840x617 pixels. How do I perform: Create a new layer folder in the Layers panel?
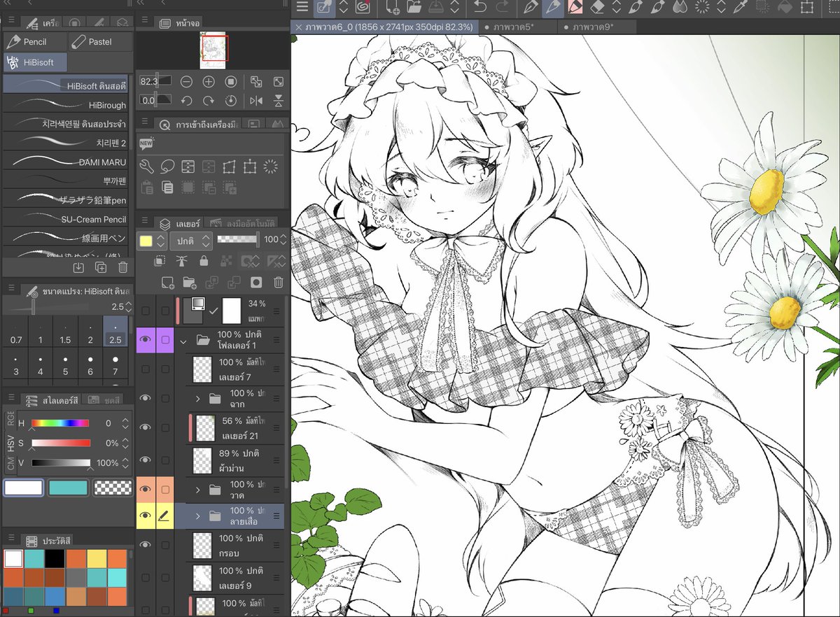click(188, 283)
